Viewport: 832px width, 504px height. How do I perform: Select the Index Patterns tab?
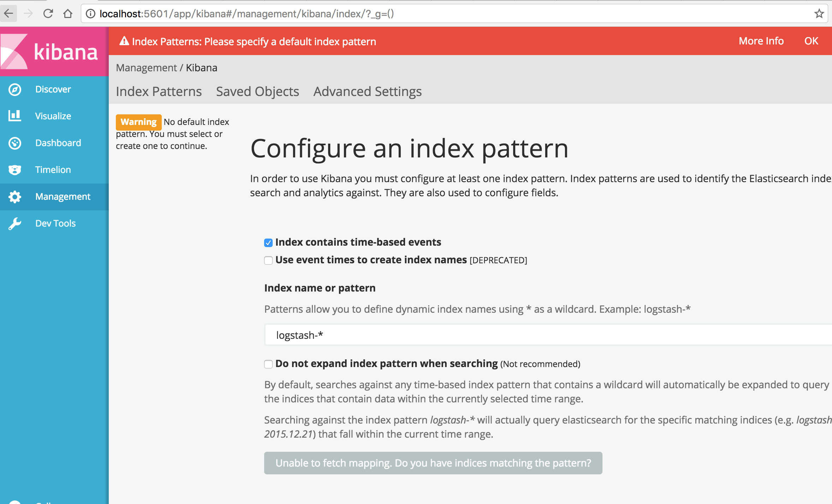coord(159,92)
